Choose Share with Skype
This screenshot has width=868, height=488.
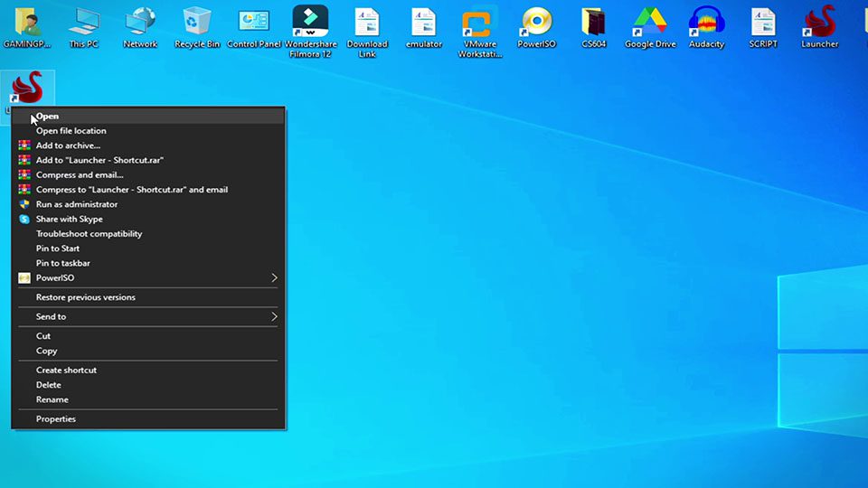148,219
